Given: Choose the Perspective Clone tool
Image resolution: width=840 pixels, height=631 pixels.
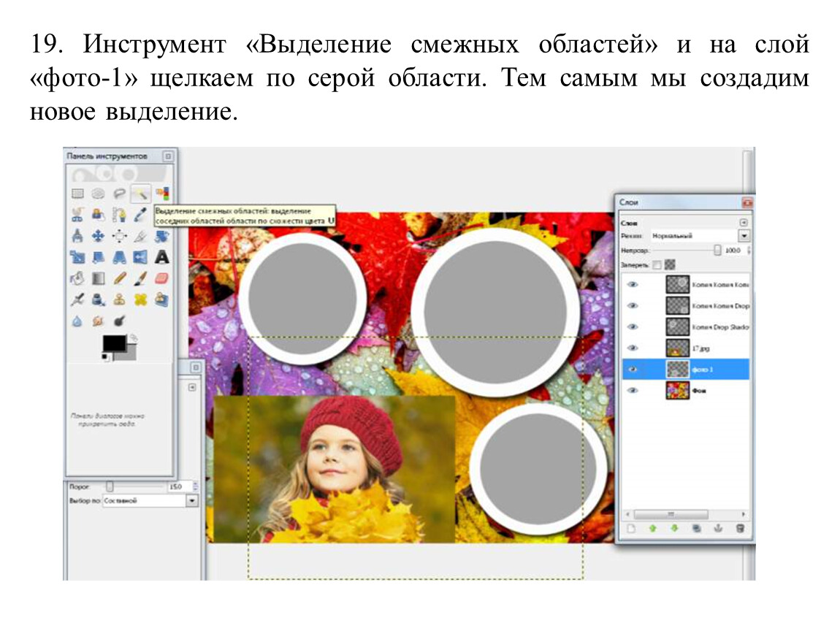Looking at the screenshot, I should pos(161,299).
